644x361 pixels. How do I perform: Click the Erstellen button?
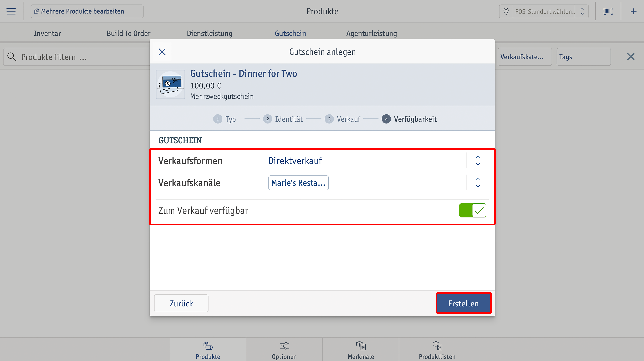pyautogui.click(x=464, y=303)
